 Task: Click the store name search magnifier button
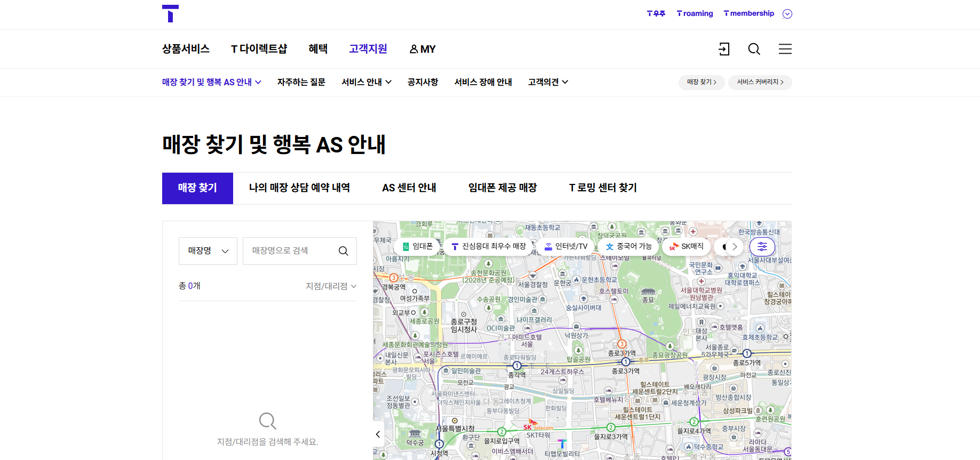pyautogui.click(x=344, y=251)
